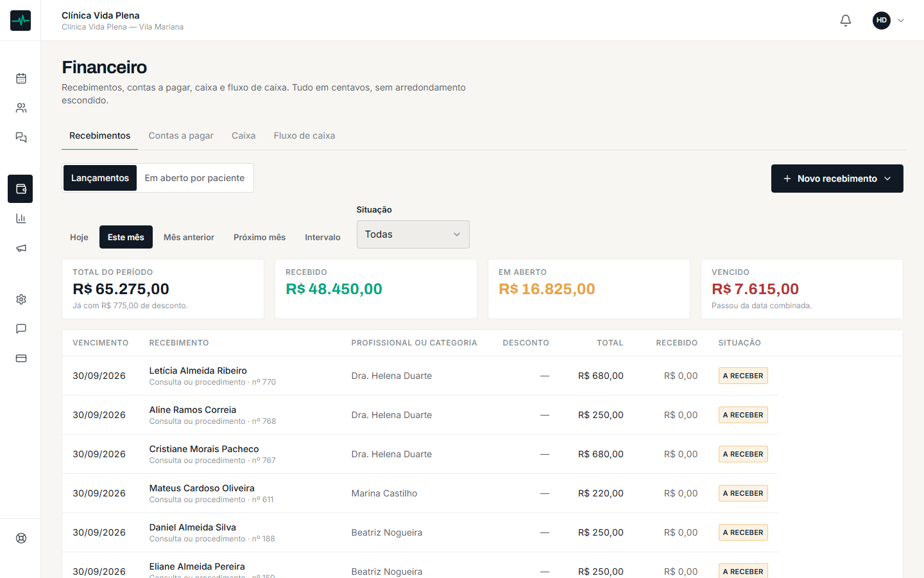This screenshot has height=578, width=924.
Task: Open Letícia Almeida Ribeiro's receivable row
Action: tap(420, 376)
